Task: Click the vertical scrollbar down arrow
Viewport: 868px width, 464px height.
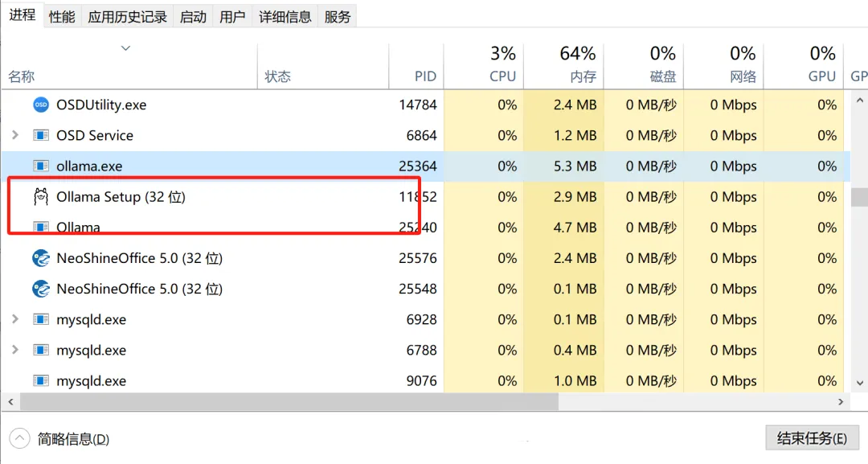Action: point(860,383)
